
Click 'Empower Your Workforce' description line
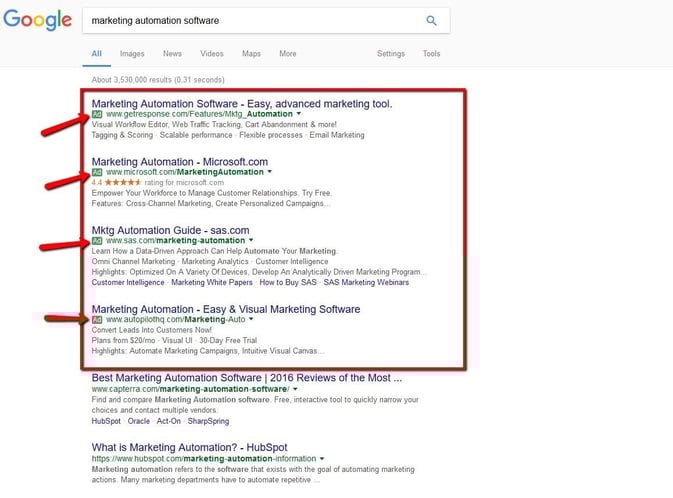click(x=212, y=193)
